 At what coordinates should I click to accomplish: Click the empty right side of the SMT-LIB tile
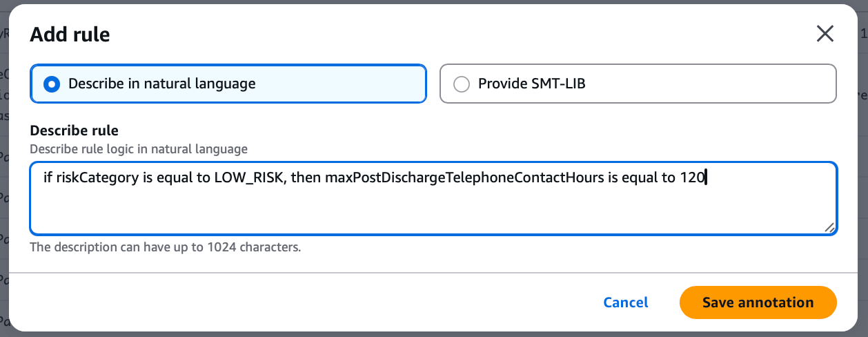pos(724,84)
